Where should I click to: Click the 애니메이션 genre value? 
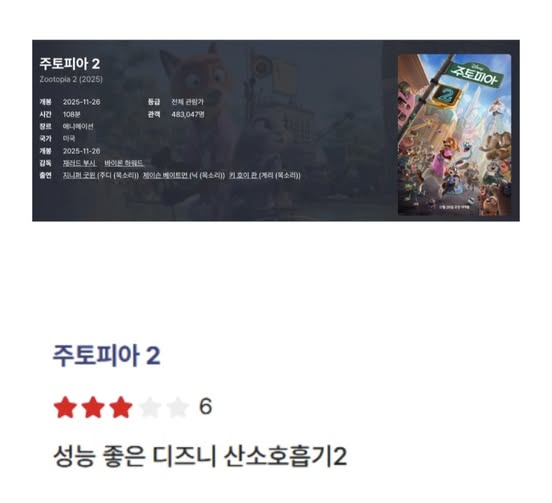coord(78,126)
